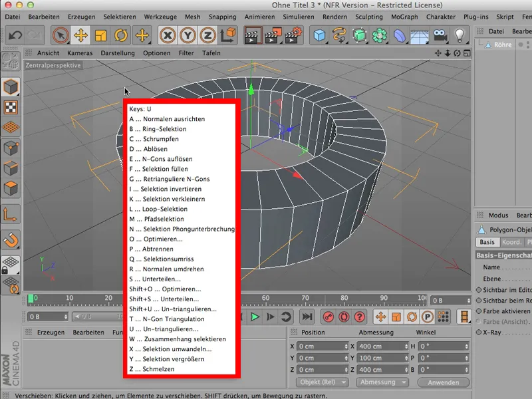Toggle axis mode L icon
The image size is (532, 399).
(10, 214)
